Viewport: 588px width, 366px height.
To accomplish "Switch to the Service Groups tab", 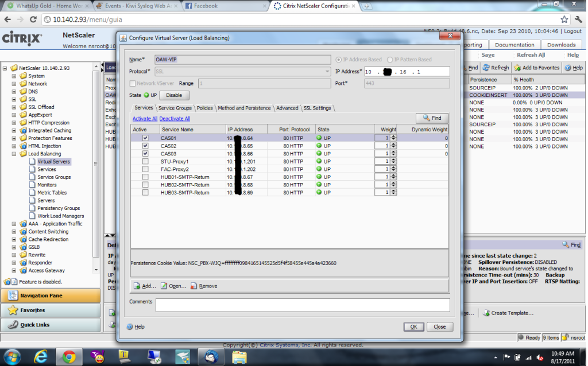I will point(175,108).
